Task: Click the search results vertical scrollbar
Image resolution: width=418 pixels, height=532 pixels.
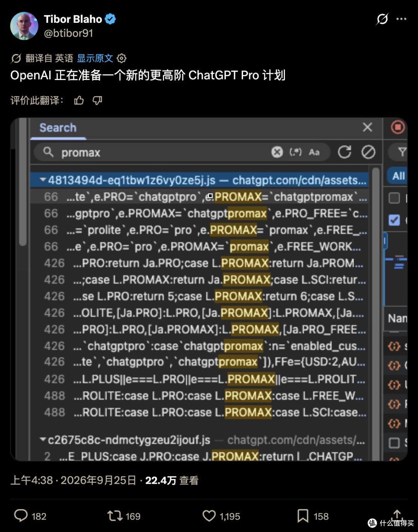Action: (x=375, y=313)
